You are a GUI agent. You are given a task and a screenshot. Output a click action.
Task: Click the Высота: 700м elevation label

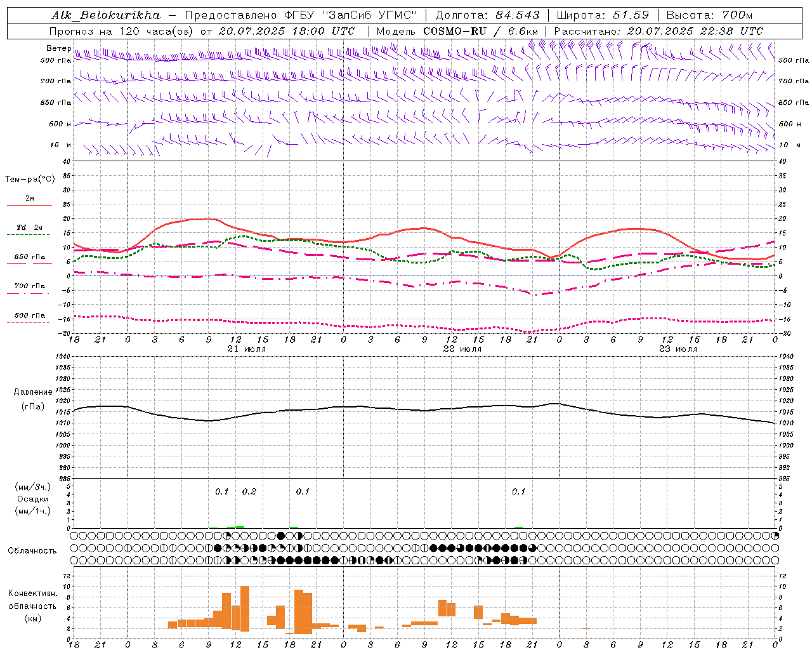(709, 15)
